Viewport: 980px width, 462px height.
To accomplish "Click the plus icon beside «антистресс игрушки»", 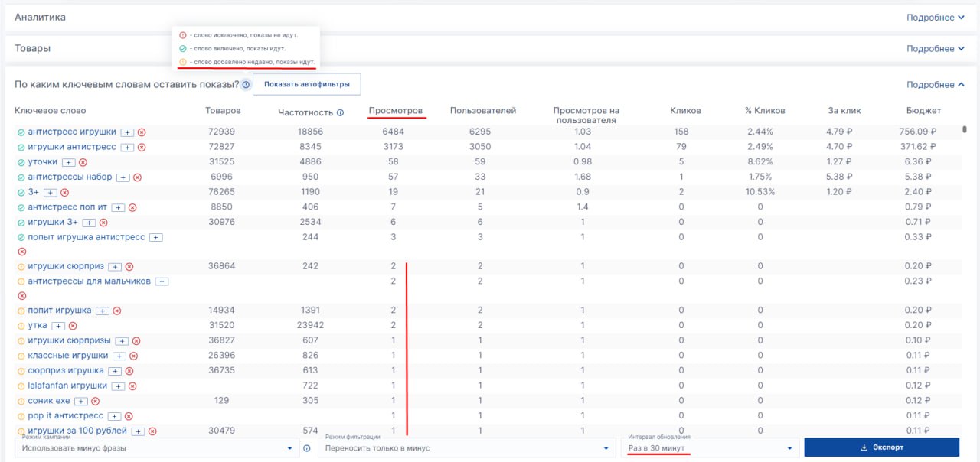I will pyautogui.click(x=128, y=132).
